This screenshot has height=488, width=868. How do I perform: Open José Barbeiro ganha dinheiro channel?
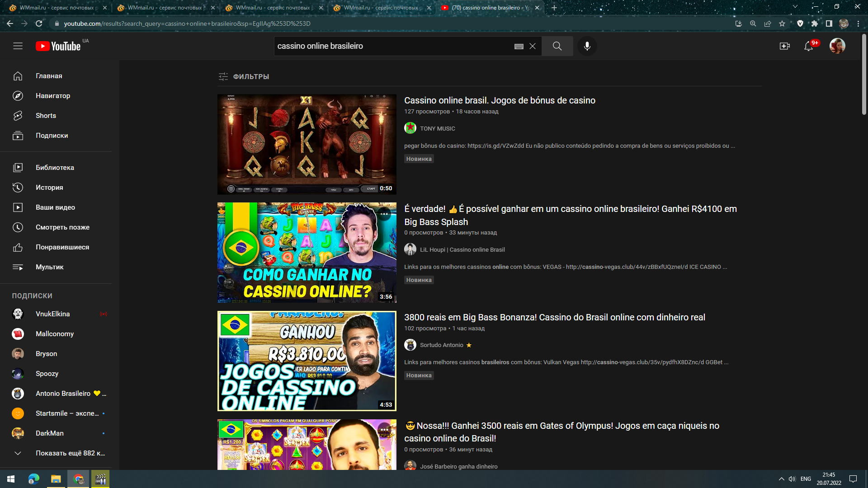458,467
